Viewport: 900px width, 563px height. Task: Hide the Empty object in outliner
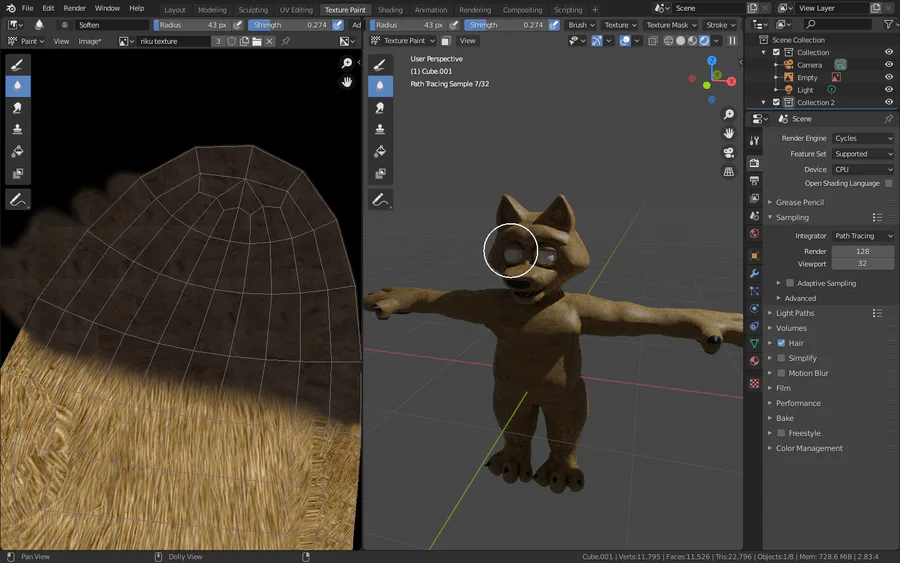(x=889, y=77)
